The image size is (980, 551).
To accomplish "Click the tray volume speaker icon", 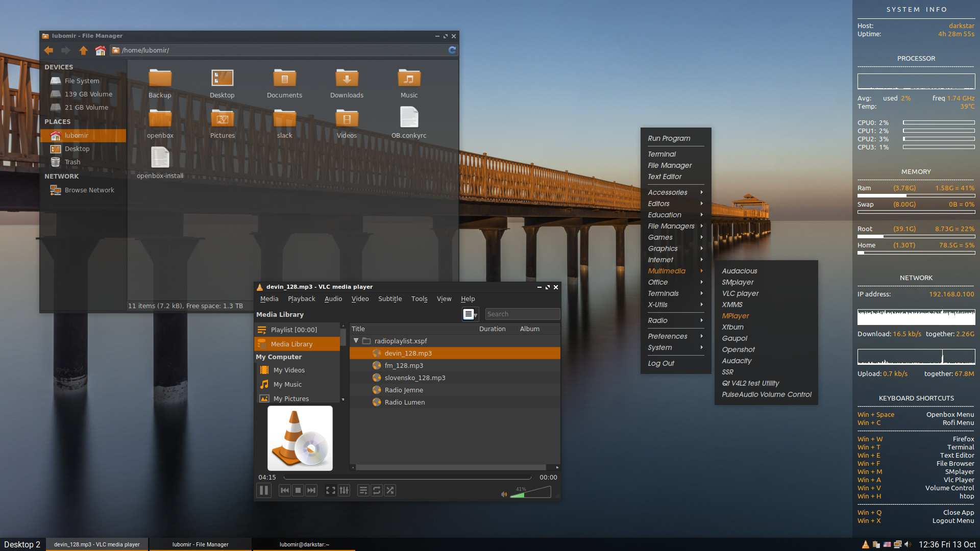I will coord(908,544).
